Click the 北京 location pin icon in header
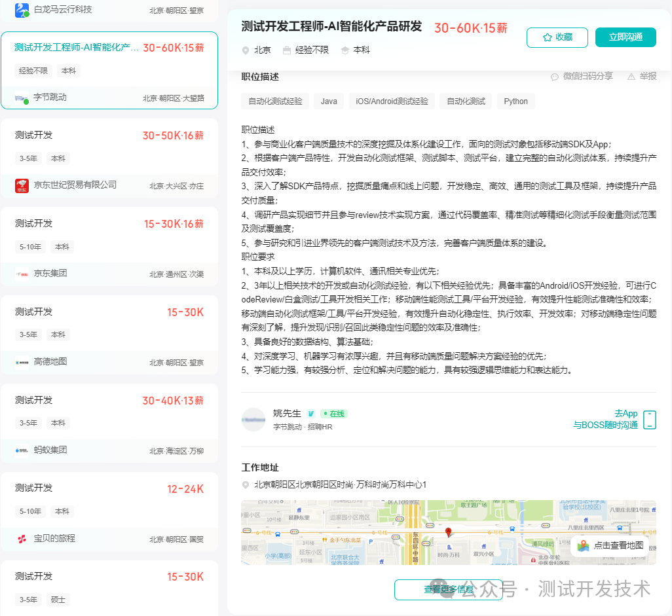 coord(246,50)
